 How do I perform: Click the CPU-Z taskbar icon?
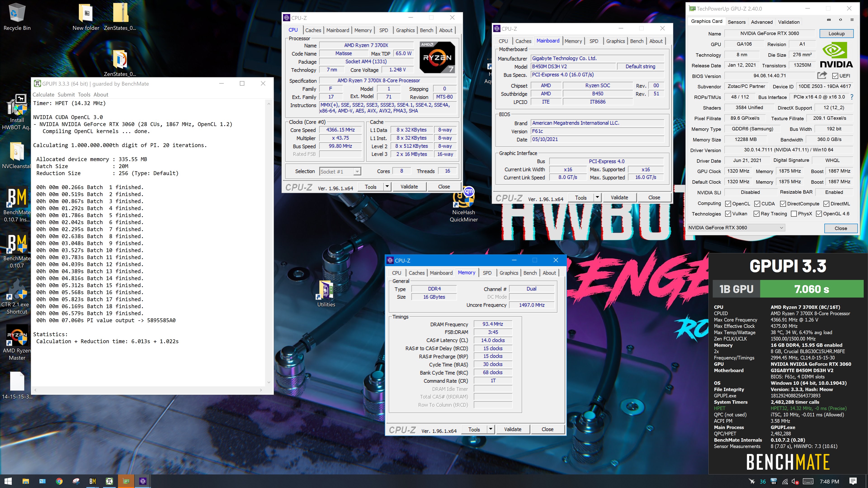[143, 481]
